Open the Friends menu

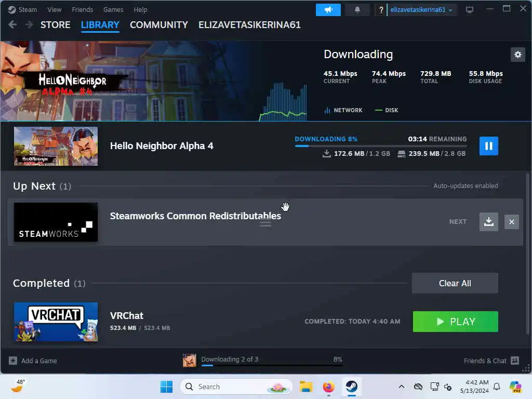point(82,10)
